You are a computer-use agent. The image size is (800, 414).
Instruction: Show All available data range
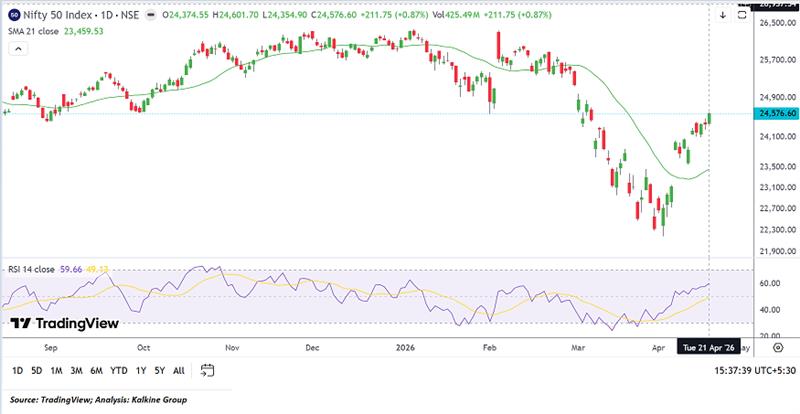(179, 371)
